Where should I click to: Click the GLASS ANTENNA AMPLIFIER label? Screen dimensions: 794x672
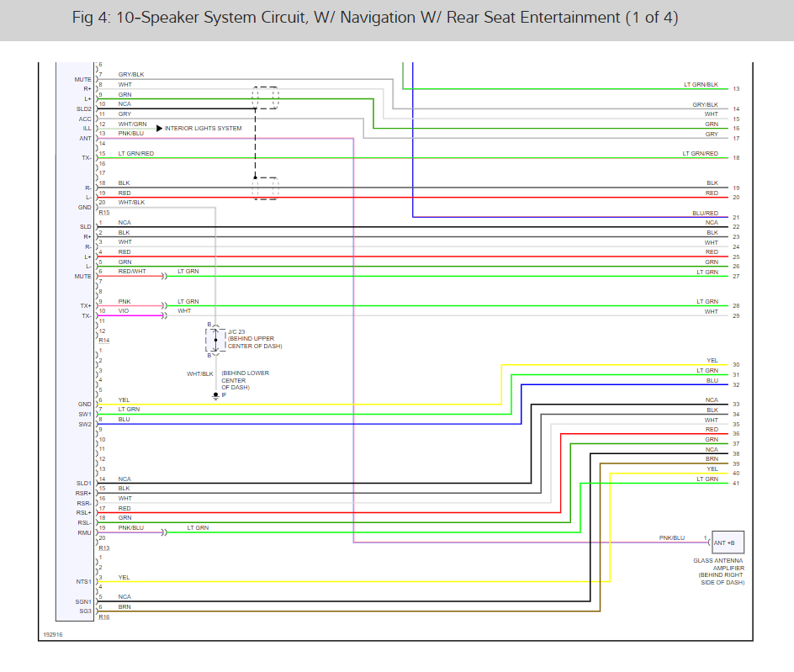click(x=719, y=564)
